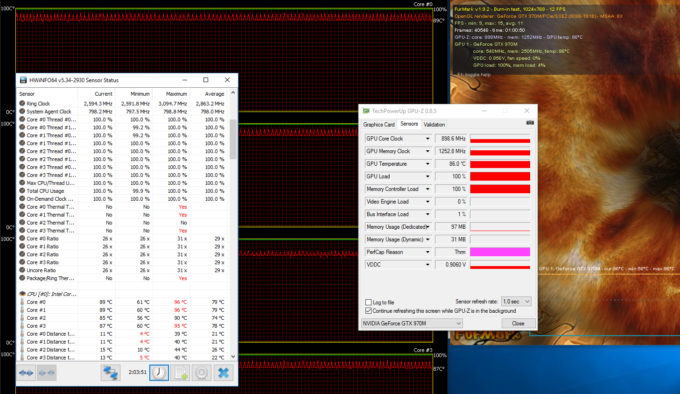Screen dimensions: 680x394
Task: Click HWiNFO scrollbar down arrow
Action: [x=233, y=357]
